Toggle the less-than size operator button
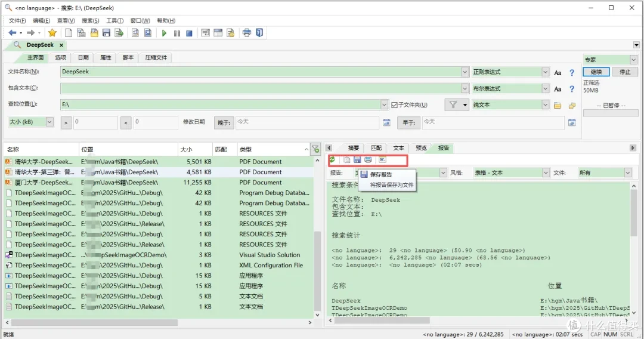Screen dimensions: 644x339 tap(126, 122)
